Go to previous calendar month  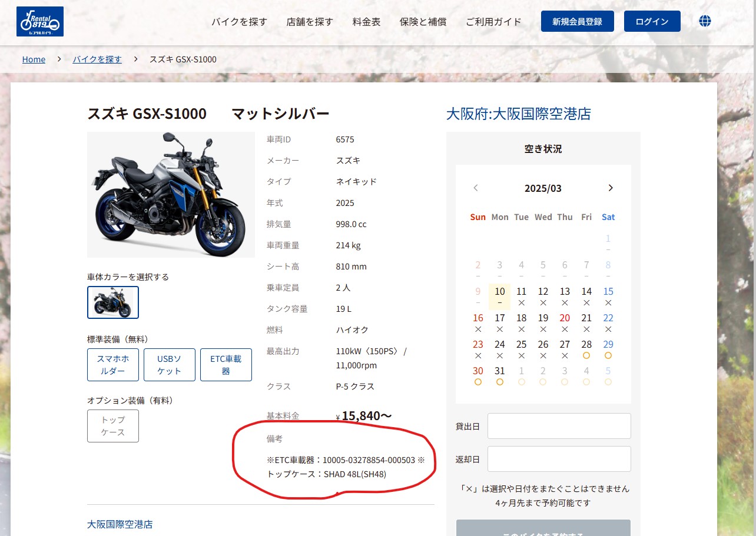pos(476,188)
